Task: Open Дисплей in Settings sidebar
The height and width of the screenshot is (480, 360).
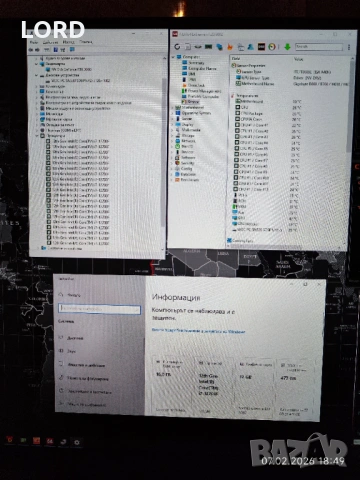Action: coord(75,338)
